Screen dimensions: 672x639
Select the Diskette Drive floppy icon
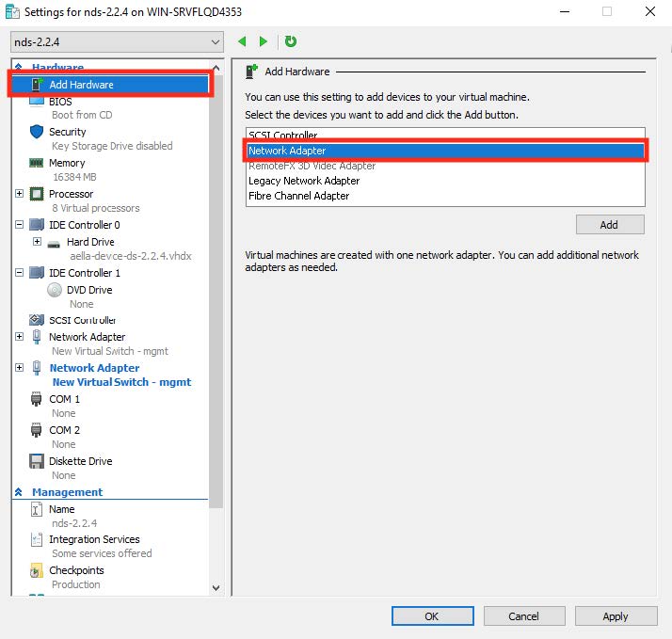tap(37, 461)
